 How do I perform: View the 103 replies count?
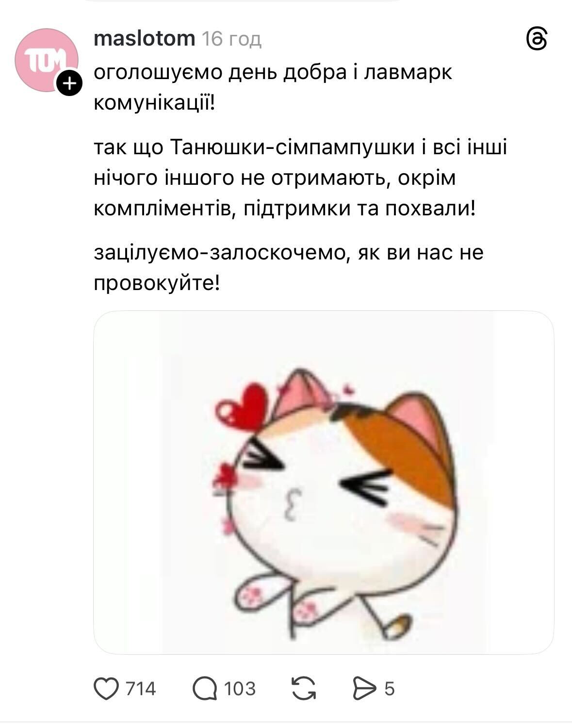(240, 689)
